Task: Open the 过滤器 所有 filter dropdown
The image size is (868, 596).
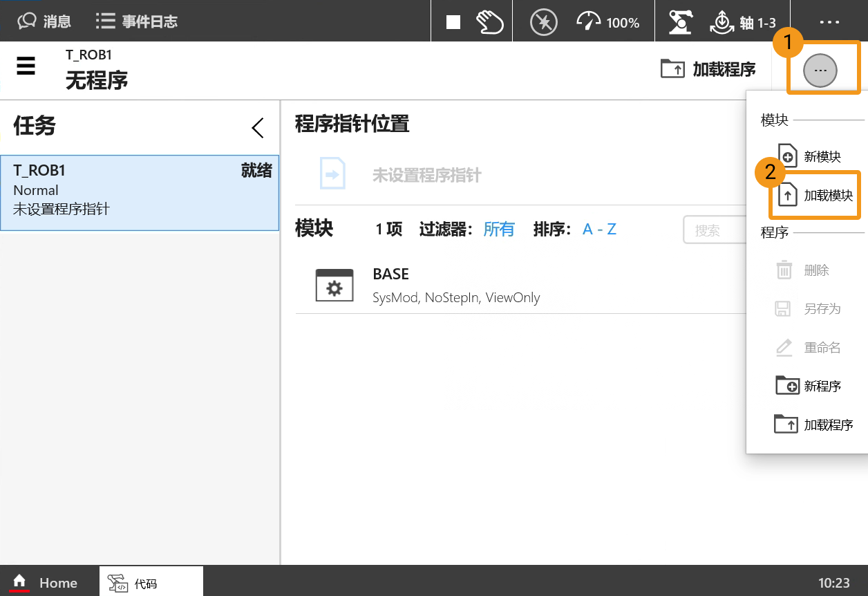Action: pos(498,230)
